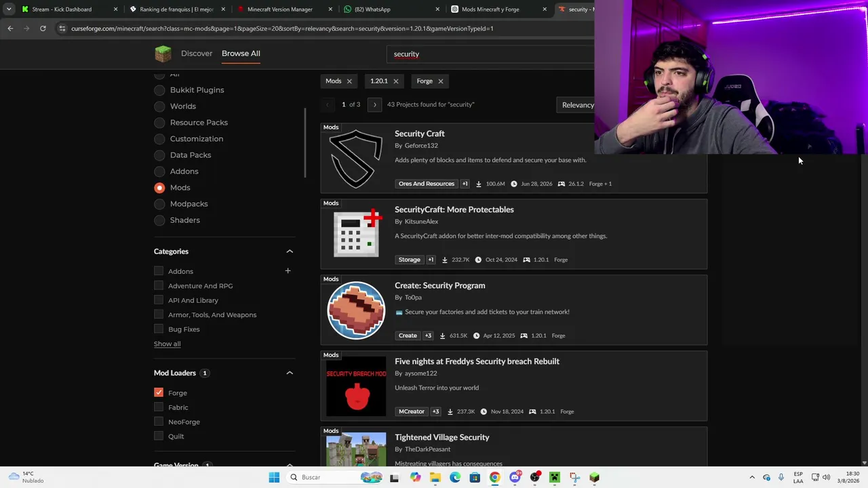This screenshot has height=488, width=868.
Task: Switch to the WhatsApp browser tab
Action: click(392, 9)
